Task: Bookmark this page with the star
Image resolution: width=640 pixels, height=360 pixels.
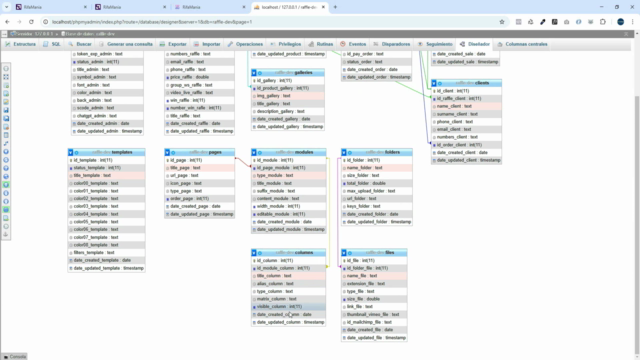Action: (502, 22)
